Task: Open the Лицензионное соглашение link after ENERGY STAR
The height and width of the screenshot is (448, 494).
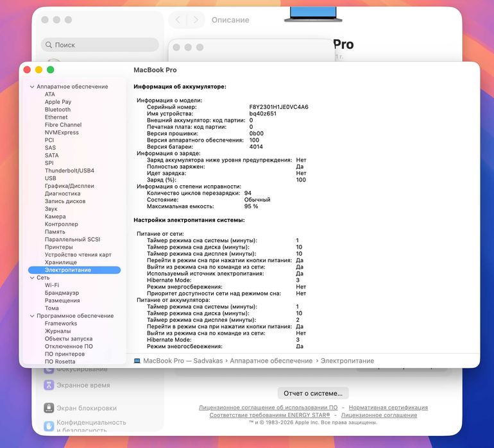Action: [x=379, y=415]
